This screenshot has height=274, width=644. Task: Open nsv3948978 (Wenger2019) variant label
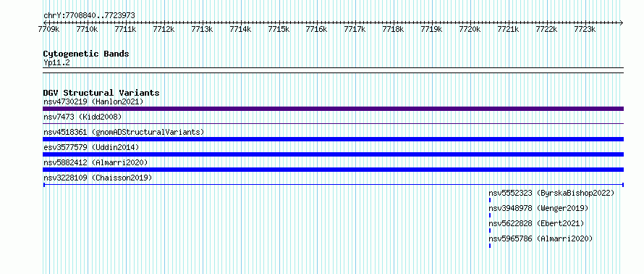pyautogui.click(x=538, y=208)
